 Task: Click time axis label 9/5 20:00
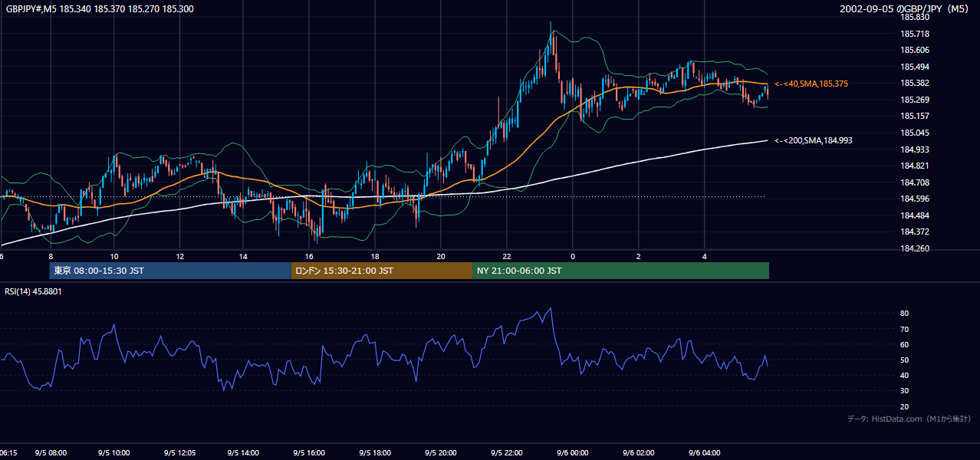(x=441, y=453)
